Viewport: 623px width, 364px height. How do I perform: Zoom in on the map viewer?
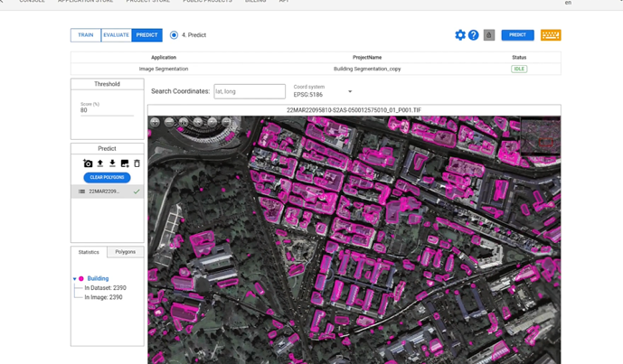(x=155, y=122)
